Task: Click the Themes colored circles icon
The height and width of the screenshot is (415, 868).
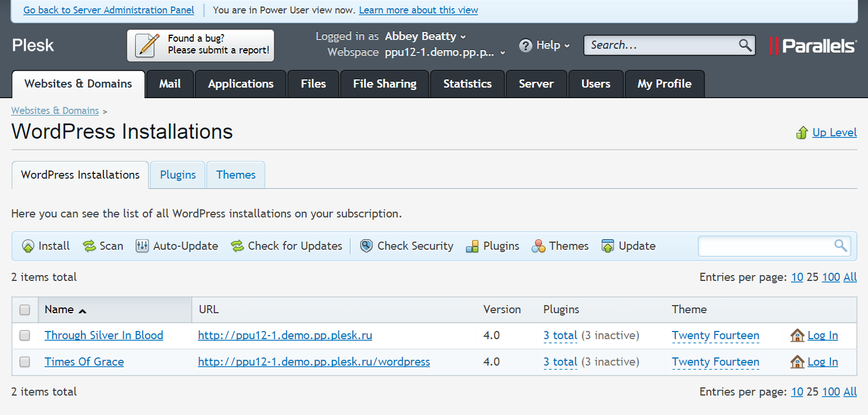Action: (539, 246)
